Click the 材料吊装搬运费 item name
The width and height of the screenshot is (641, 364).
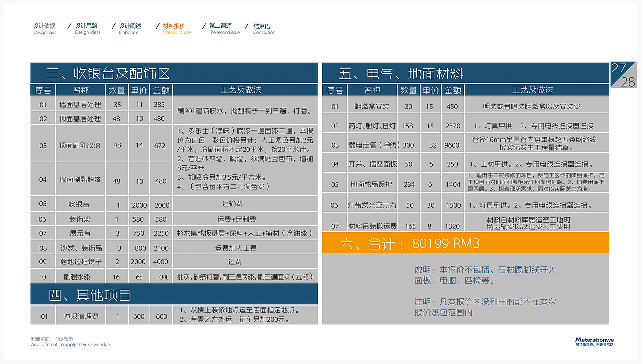pos(372,226)
